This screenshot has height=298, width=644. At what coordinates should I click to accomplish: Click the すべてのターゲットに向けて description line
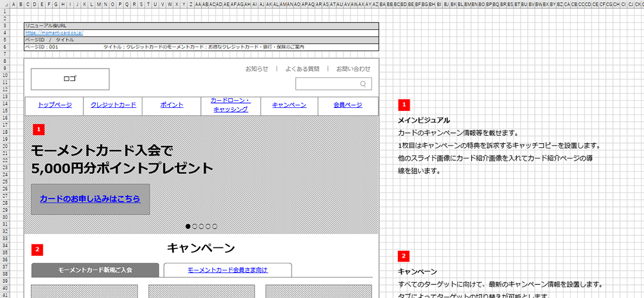click(x=500, y=284)
